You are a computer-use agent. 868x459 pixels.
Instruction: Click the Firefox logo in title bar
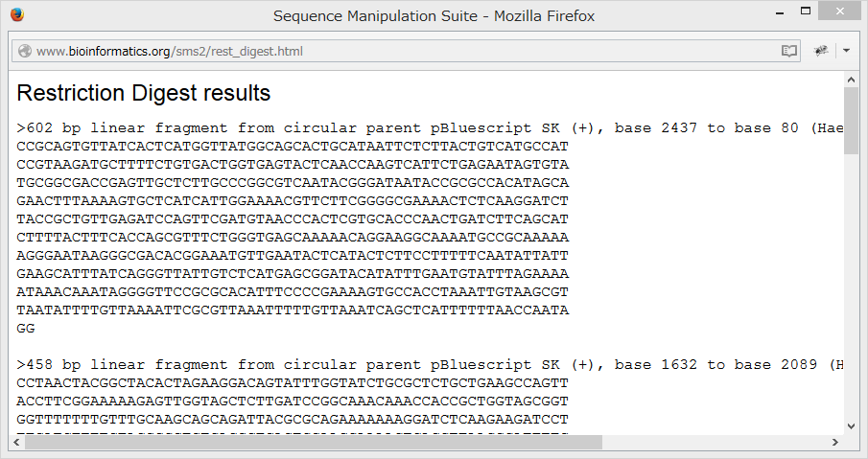tap(17, 15)
